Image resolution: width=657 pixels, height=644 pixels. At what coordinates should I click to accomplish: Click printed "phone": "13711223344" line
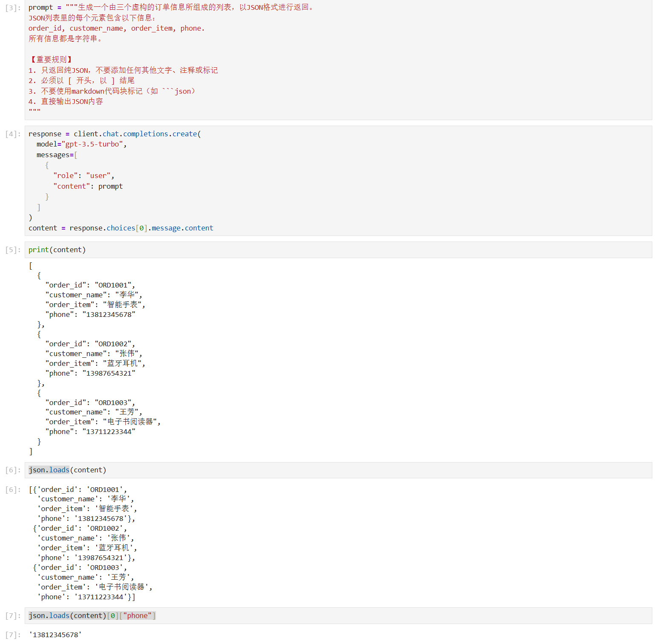(x=90, y=431)
